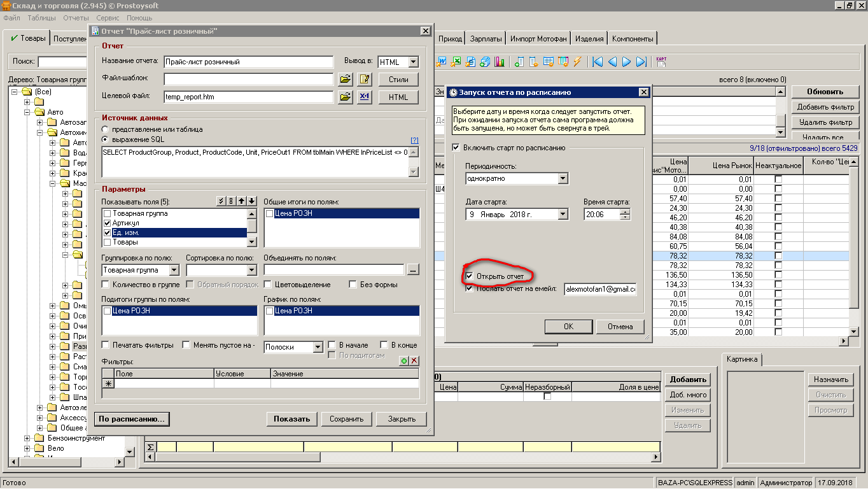Image resolution: width=868 pixels, height=489 pixels.
Task: Browse for template file with folder icon
Action: [x=345, y=80]
